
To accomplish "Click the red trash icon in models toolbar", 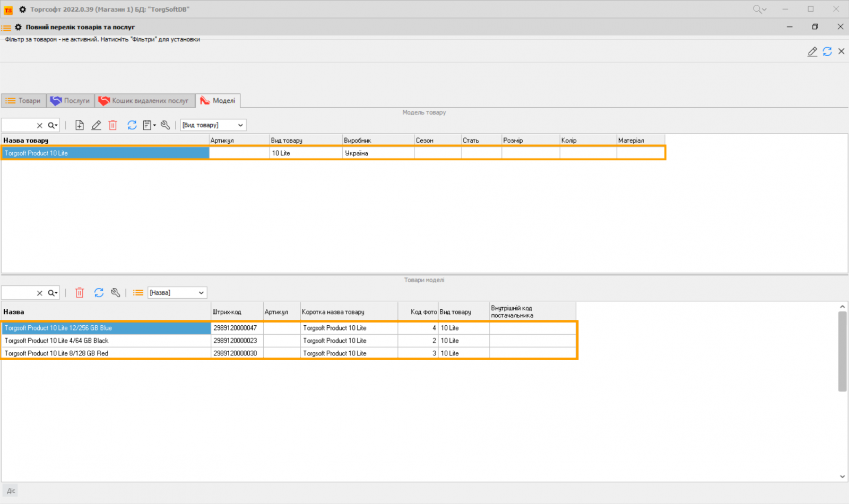I will [x=112, y=125].
